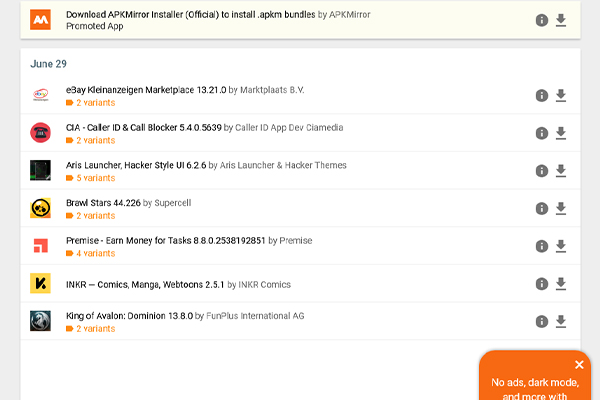Download Brawl Stars 44.226
Image resolution: width=600 pixels, height=400 pixels.
point(561,208)
